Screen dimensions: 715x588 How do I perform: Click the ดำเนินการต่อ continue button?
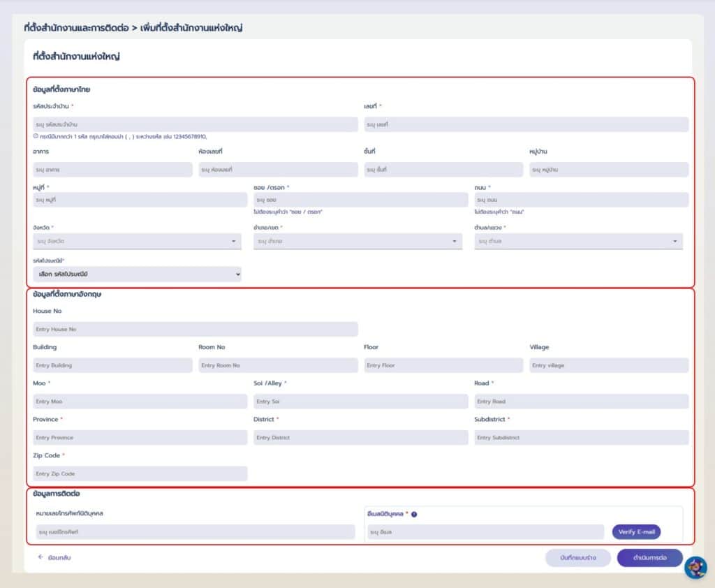(649, 558)
